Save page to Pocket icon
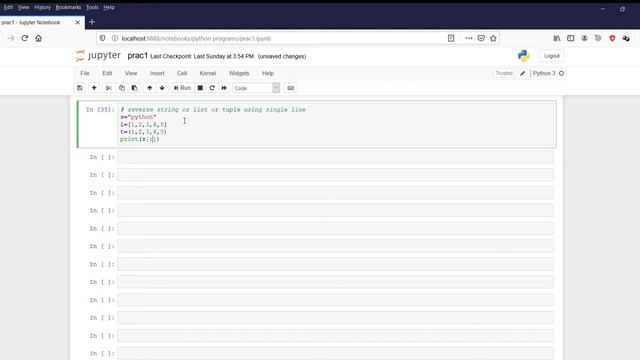 pos(481,38)
